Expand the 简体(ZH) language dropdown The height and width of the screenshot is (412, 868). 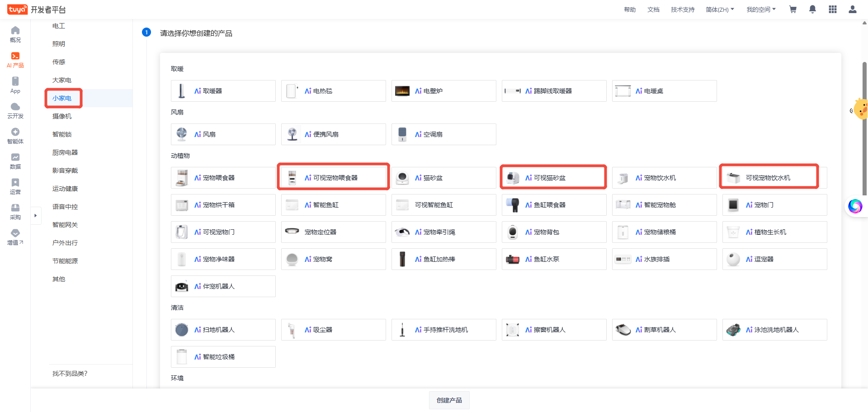[720, 9]
